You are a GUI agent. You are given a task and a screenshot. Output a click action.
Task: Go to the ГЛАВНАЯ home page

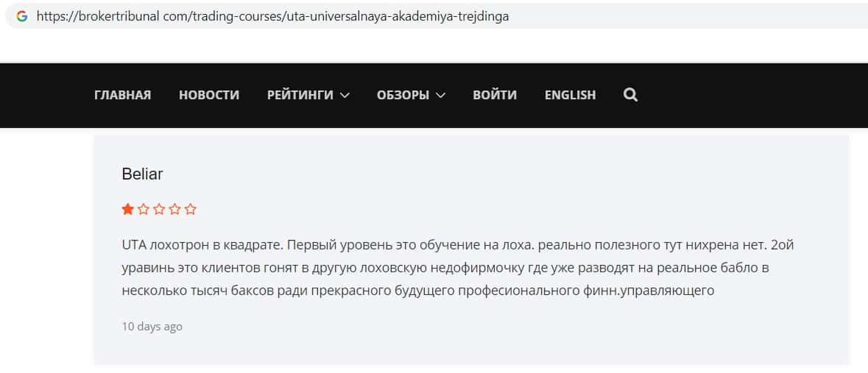pos(123,95)
